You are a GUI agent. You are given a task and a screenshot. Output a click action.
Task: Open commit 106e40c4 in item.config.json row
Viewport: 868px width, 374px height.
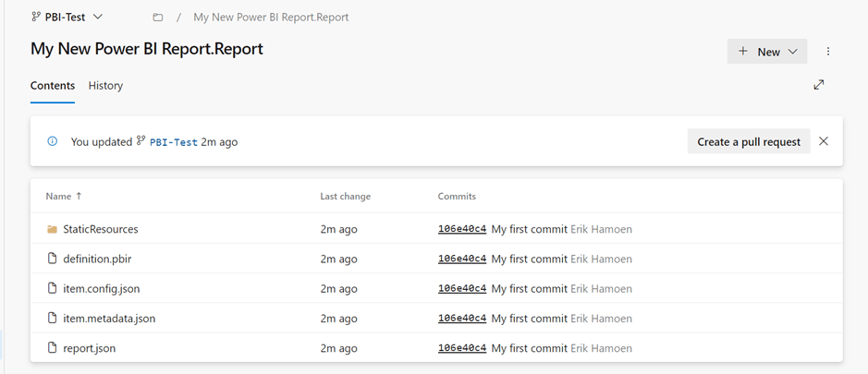(x=462, y=289)
